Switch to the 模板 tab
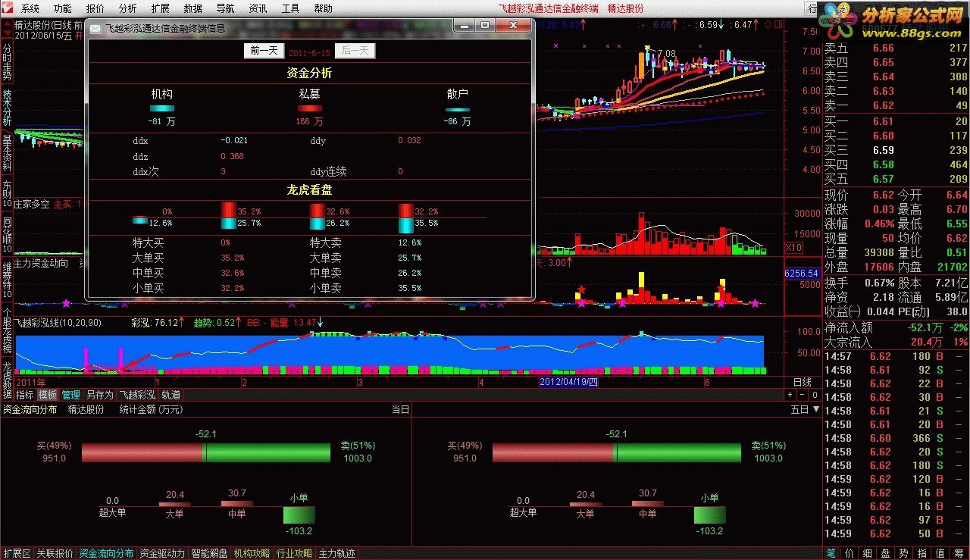Viewport: 970px width, 560px height. coord(48,395)
